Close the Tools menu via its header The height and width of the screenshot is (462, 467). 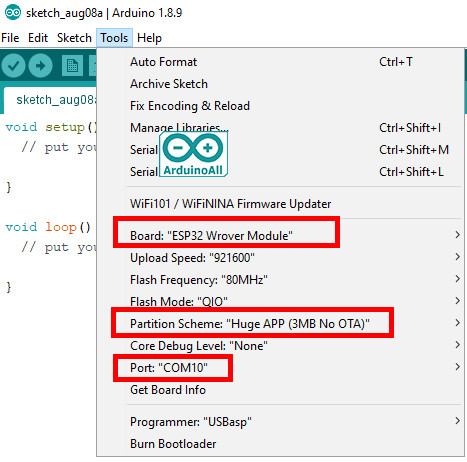pyautogui.click(x=114, y=38)
